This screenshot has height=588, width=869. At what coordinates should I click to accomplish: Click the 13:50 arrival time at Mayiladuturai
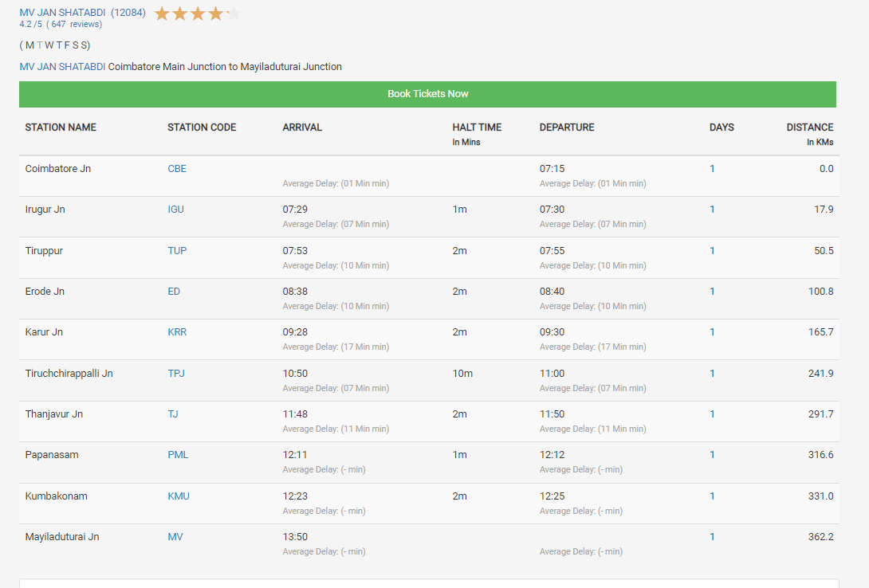[x=295, y=537]
